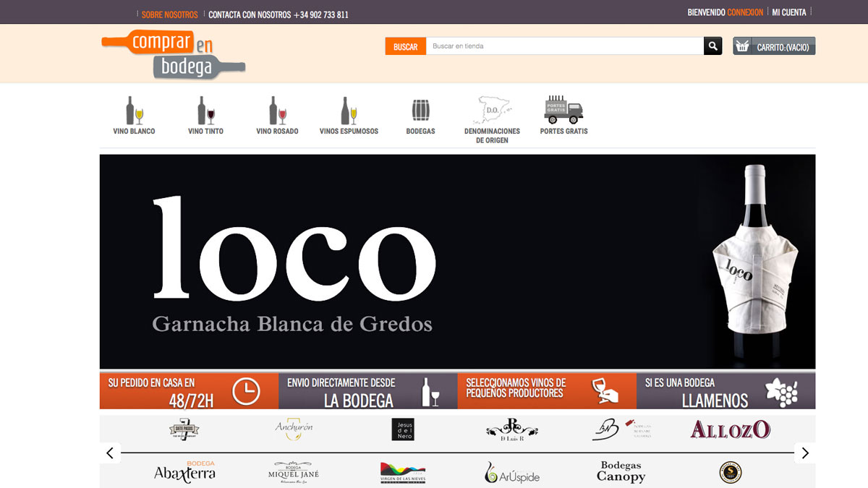868x488 pixels.
Task: Click the Portes Gratis truck icon
Action: [563, 110]
